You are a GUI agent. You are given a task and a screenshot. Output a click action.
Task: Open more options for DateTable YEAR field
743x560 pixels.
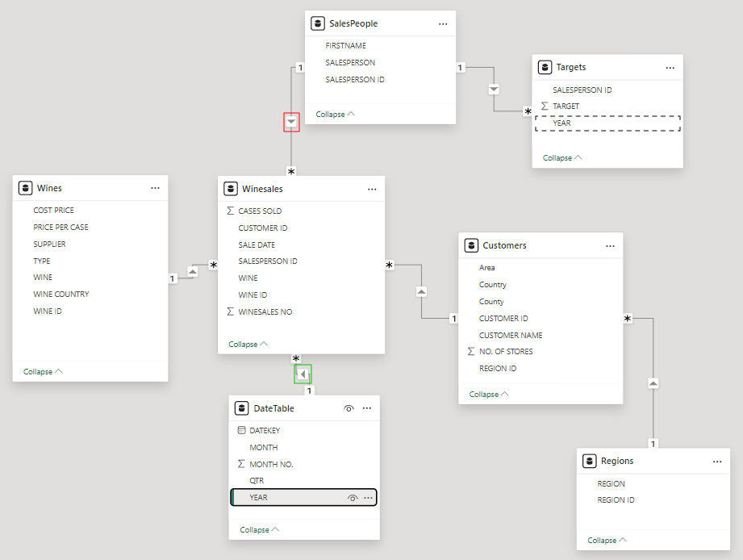click(368, 498)
